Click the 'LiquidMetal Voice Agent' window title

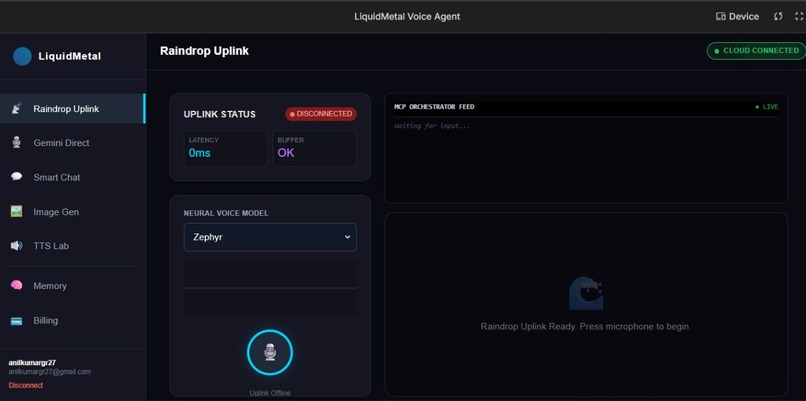(407, 16)
